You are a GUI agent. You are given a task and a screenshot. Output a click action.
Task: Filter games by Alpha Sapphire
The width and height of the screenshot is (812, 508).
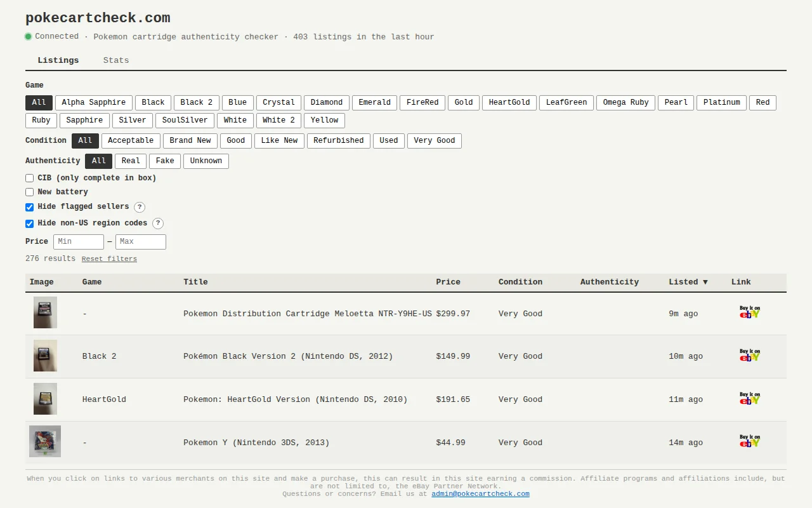[94, 103]
